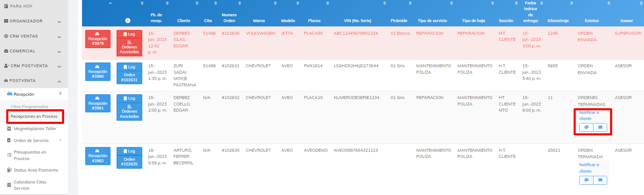Expand the CRM POSTVENTA menu chevron

(x=59, y=66)
